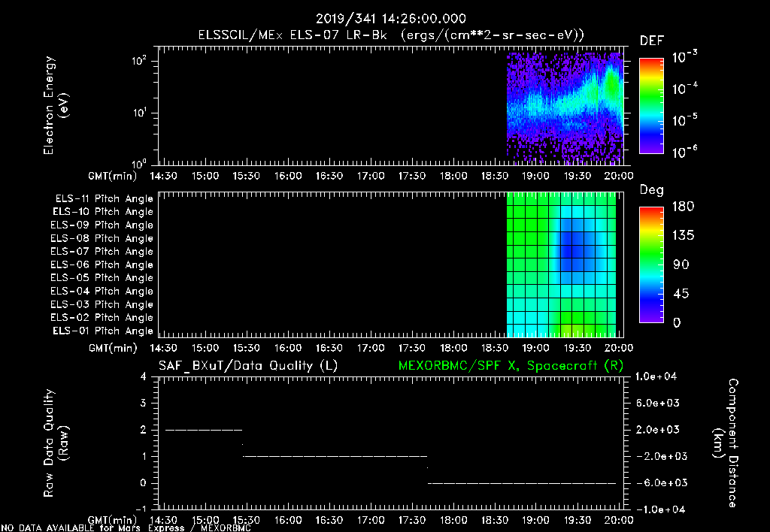Viewport: 770px width, 532px height.
Task: Click the green 'MEXORBMC/SPF X, Spacecraft (R)' title
Action: [511, 366]
